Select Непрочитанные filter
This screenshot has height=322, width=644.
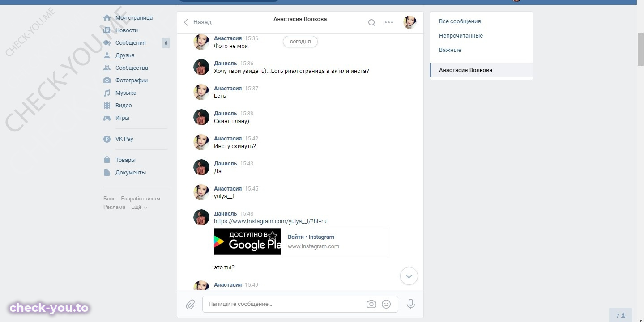coord(461,36)
